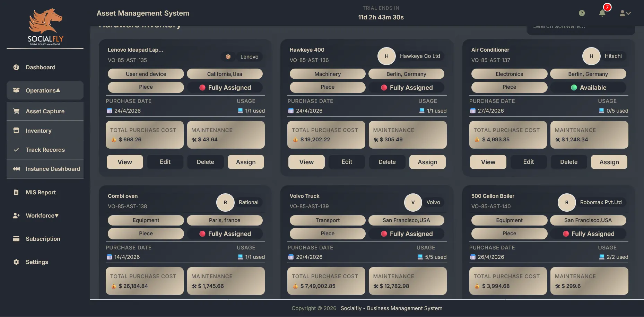This screenshot has width=644, height=317.
Task: Click the Volvo vendor avatar
Action: 413,202
